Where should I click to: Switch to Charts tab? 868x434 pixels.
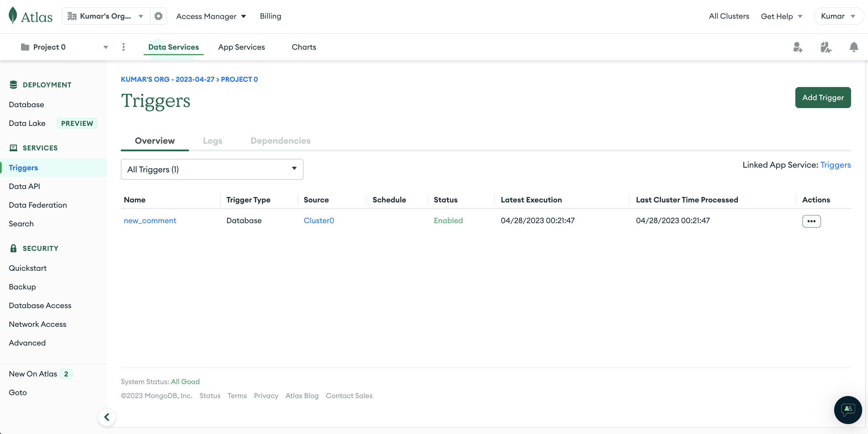[x=304, y=47]
